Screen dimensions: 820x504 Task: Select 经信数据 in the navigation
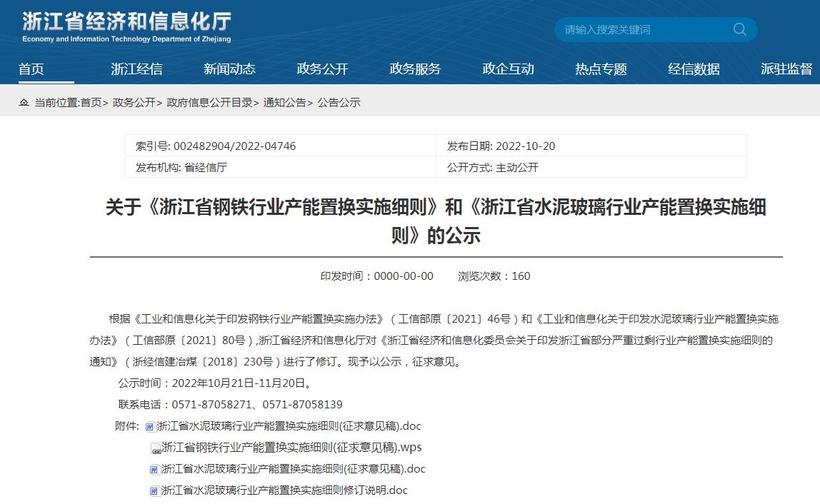coord(694,69)
